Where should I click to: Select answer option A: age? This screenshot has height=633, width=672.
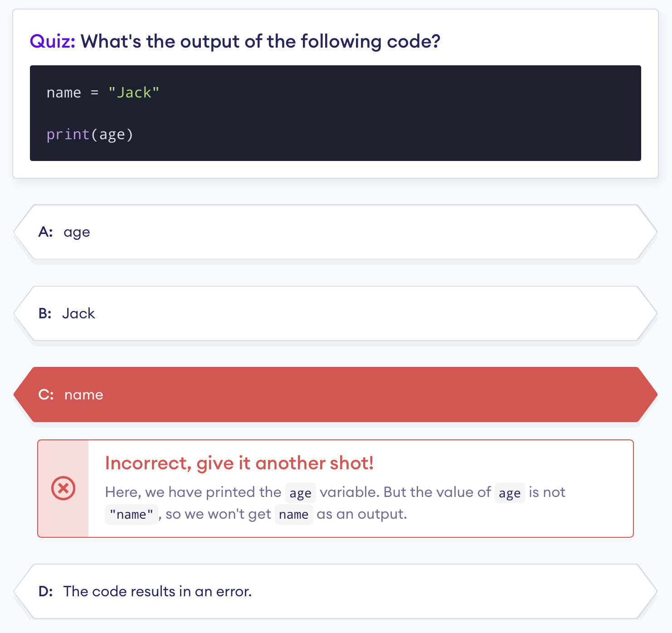coord(336,232)
